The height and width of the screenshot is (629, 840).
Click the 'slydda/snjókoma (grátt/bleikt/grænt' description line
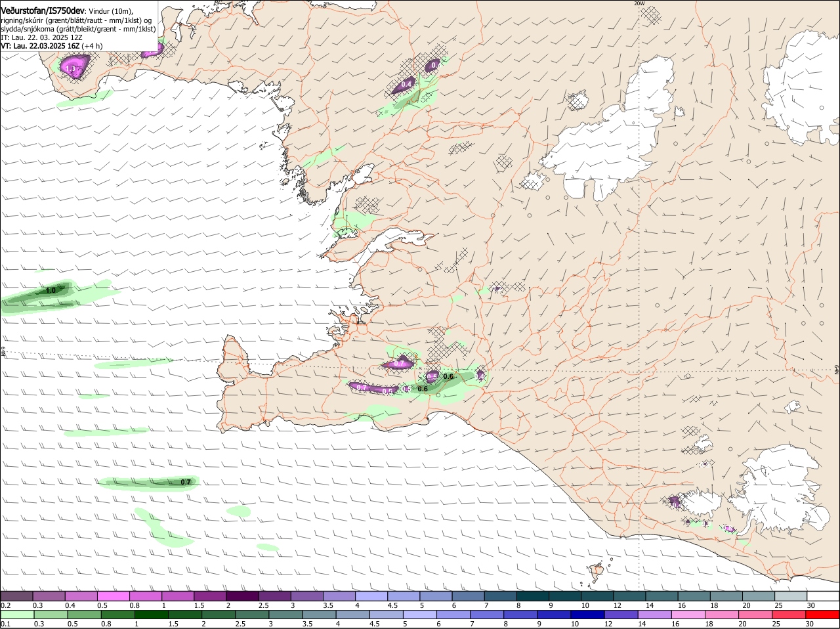coord(78,29)
